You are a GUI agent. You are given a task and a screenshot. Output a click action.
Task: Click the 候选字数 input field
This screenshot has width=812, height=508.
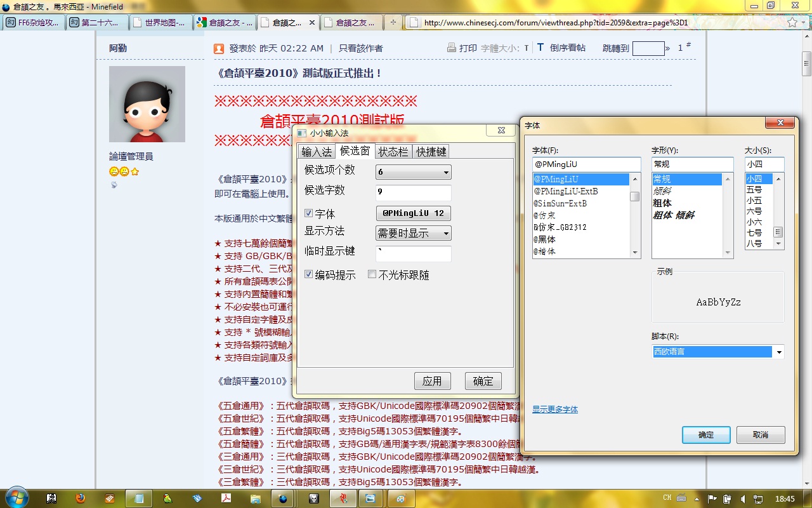pos(413,192)
